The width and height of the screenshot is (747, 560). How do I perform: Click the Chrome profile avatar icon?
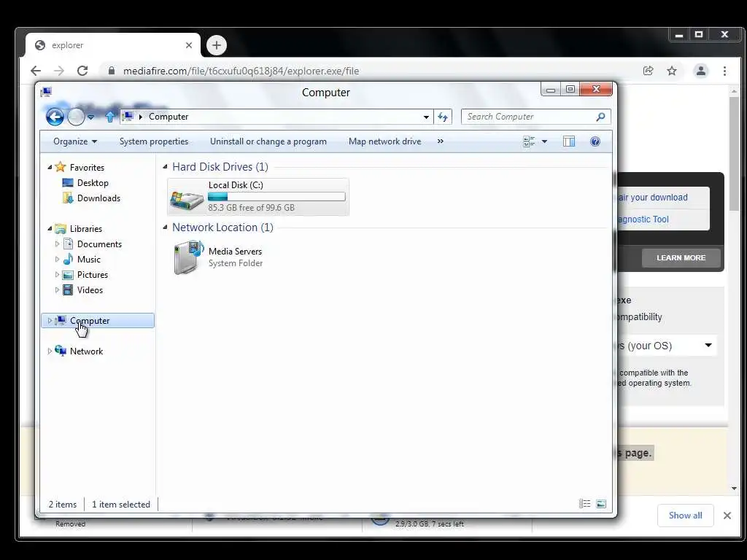(x=701, y=71)
